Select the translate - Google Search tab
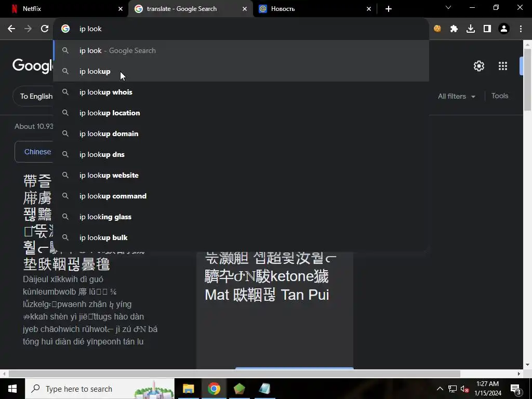Screen dimensions: 532x399 [x=191, y=9]
